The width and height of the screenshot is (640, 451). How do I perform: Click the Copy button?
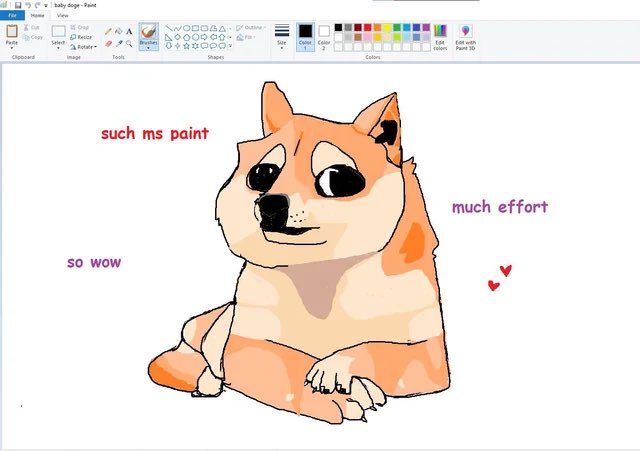[x=33, y=37]
